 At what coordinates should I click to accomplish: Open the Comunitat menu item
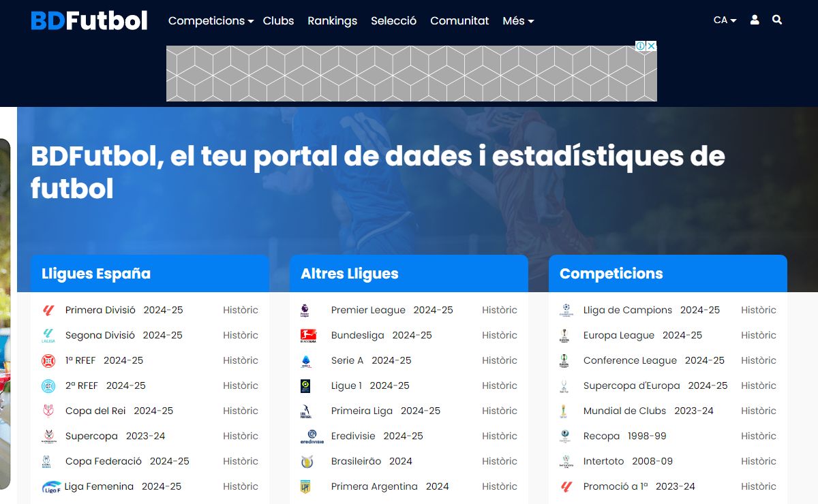pyautogui.click(x=459, y=20)
